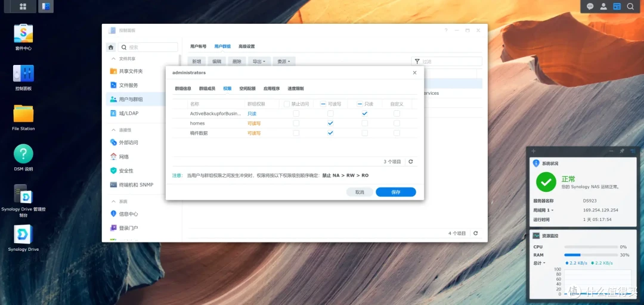Screen dimensions: 644x305
Task: Refresh the permissions list in the dialog
Action: [411, 162]
